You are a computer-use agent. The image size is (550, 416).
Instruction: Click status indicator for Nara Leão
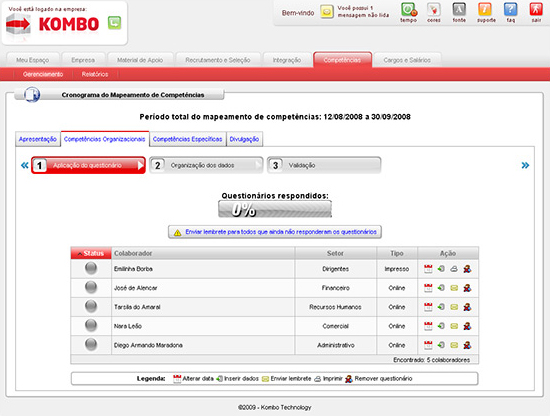[x=91, y=325]
